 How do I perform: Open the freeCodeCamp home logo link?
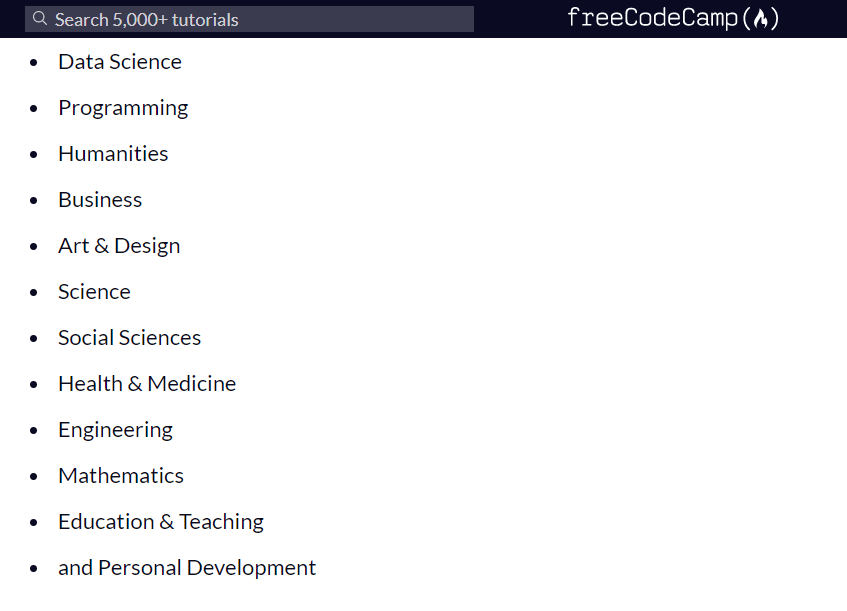[673, 18]
